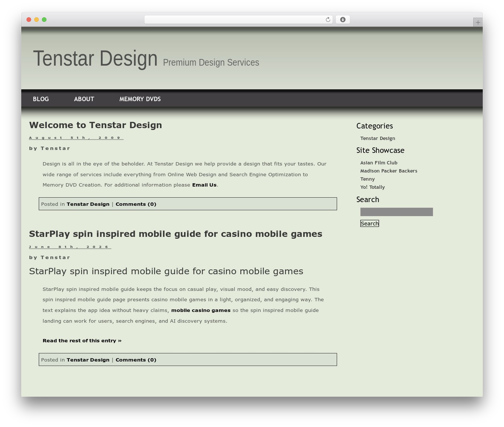The height and width of the screenshot is (427, 504).
Task: Click the Premium Design Services tagline
Action: coord(211,62)
